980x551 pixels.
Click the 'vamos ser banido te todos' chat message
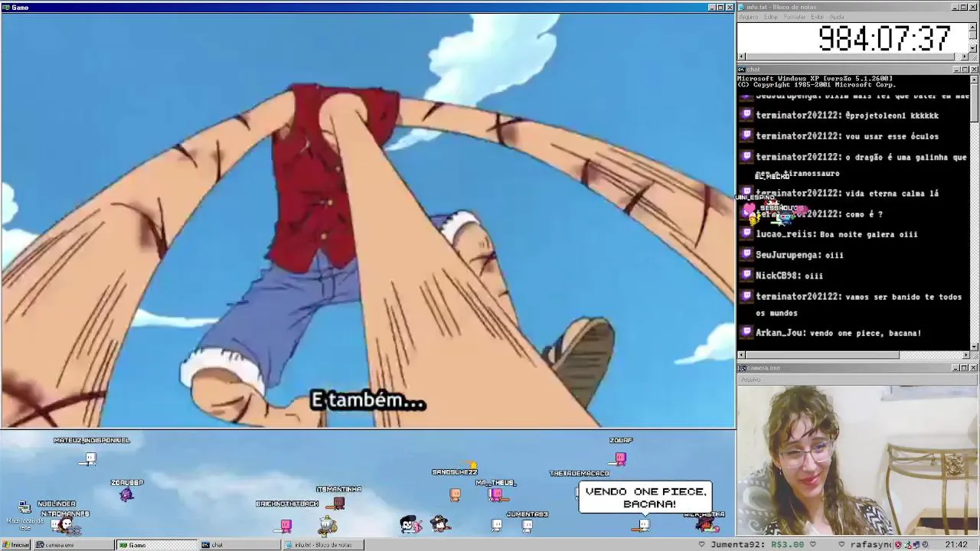tap(903, 296)
